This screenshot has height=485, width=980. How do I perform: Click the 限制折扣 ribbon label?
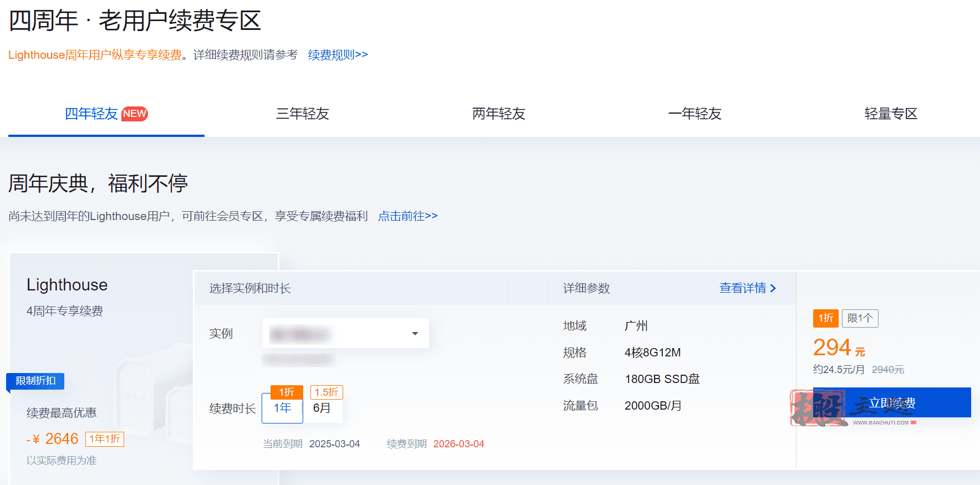[35, 381]
